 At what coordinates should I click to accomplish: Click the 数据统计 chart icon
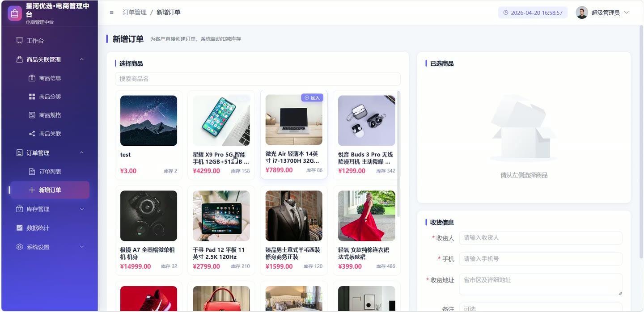[19, 228]
